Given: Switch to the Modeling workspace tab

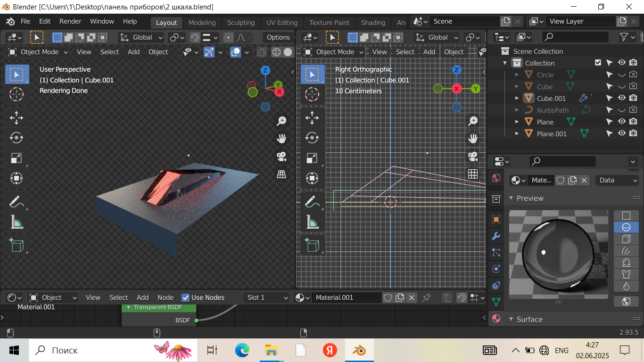Looking at the screenshot, I should [202, 23].
